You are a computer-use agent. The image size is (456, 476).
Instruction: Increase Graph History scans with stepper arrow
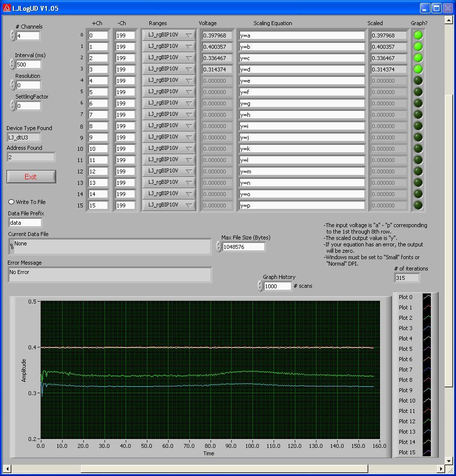(x=260, y=283)
